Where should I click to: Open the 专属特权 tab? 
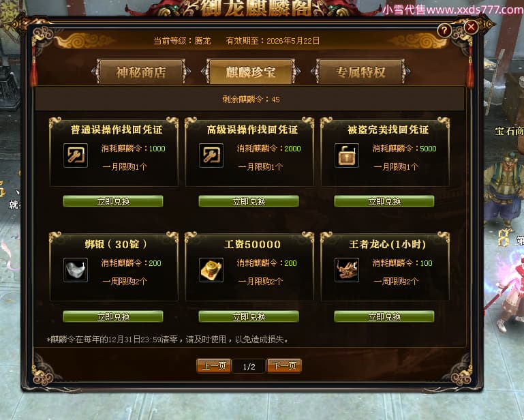(x=360, y=72)
